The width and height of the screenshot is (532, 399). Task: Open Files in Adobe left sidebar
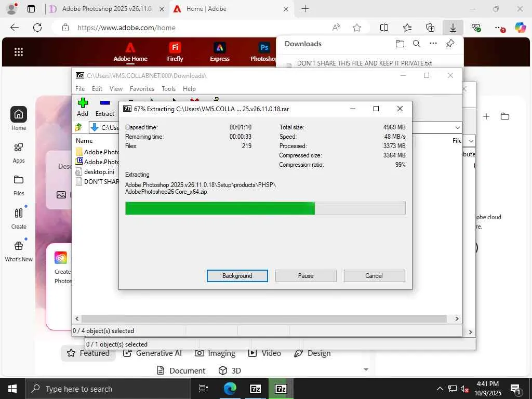click(19, 185)
